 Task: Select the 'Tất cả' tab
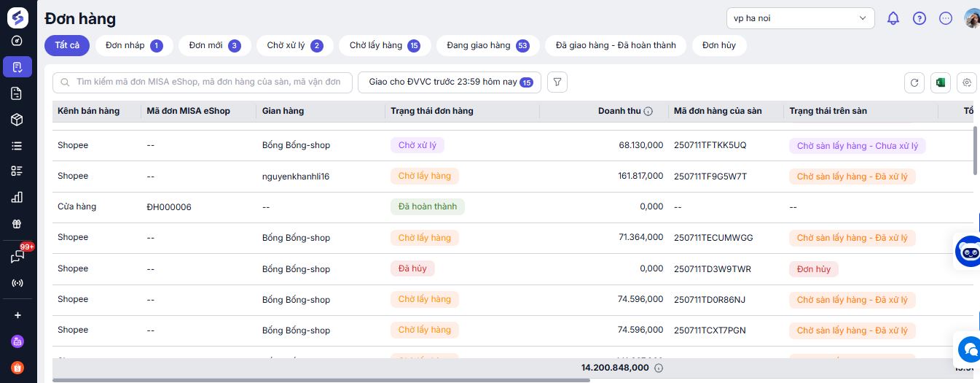tap(67, 45)
